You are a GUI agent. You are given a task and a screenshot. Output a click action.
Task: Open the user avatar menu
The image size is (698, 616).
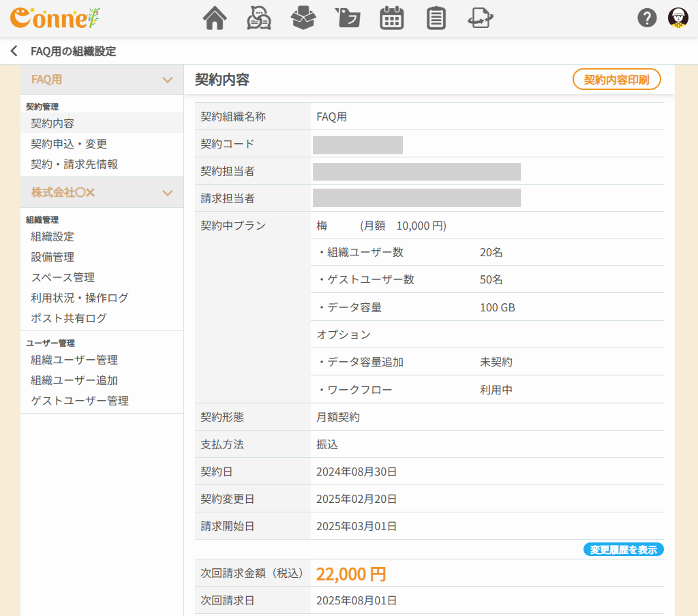pyautogui.click(x=677, y=18)
